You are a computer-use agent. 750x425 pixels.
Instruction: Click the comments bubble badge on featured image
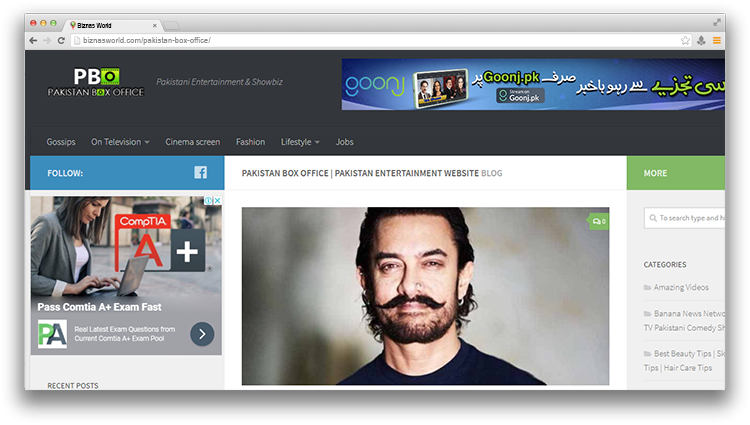click(x=598, y=221)
